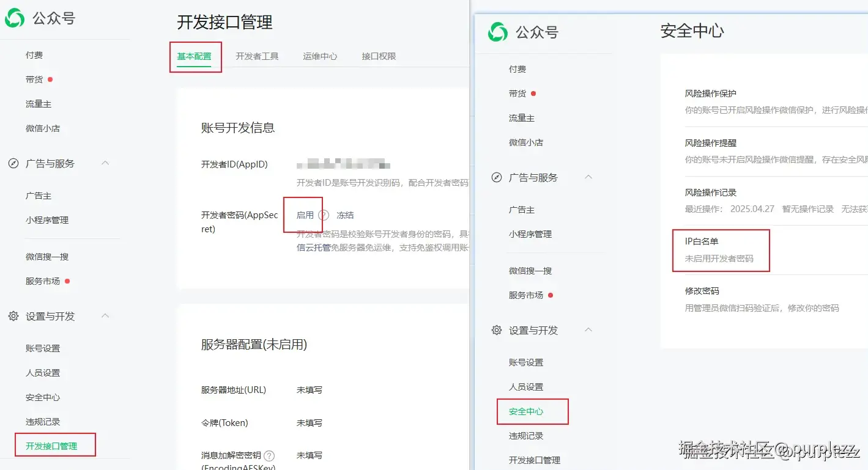Click gear icon beside 设置与开发 in left window

click(x=13, y=317)
